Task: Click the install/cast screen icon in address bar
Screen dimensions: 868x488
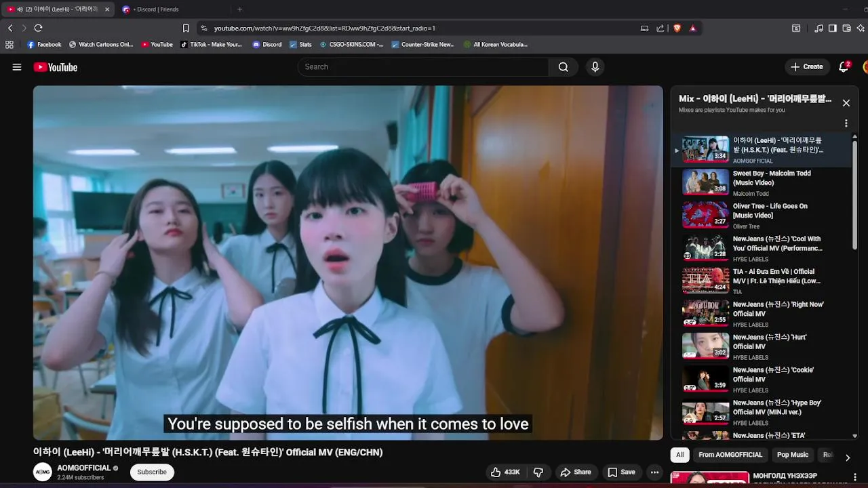Action: [644, 28]
